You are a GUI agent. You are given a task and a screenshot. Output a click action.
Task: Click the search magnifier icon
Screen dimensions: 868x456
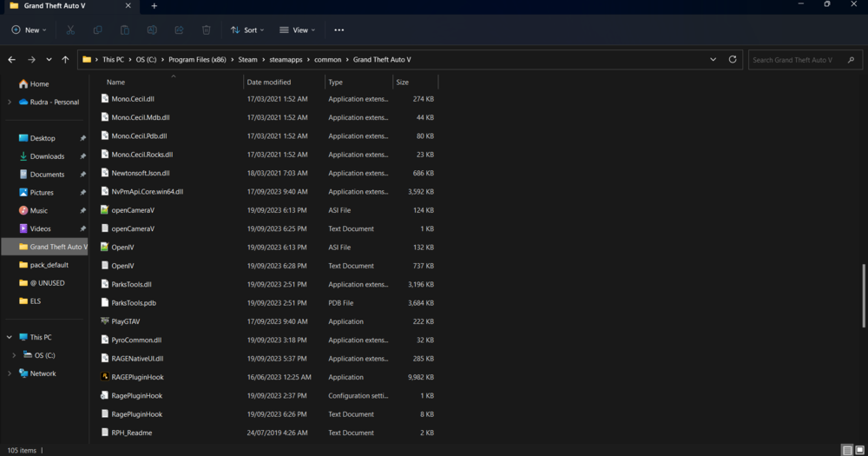[851, 60]
